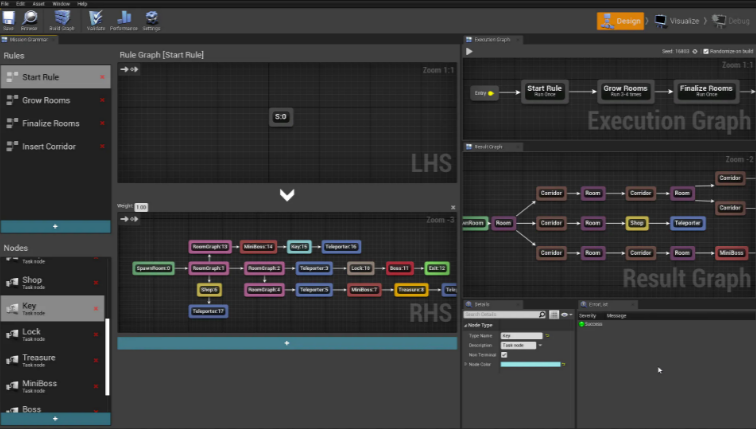756x429 pixels.
Task: Open Details view options eye dropdown
Action: click(x=567, y=314)
